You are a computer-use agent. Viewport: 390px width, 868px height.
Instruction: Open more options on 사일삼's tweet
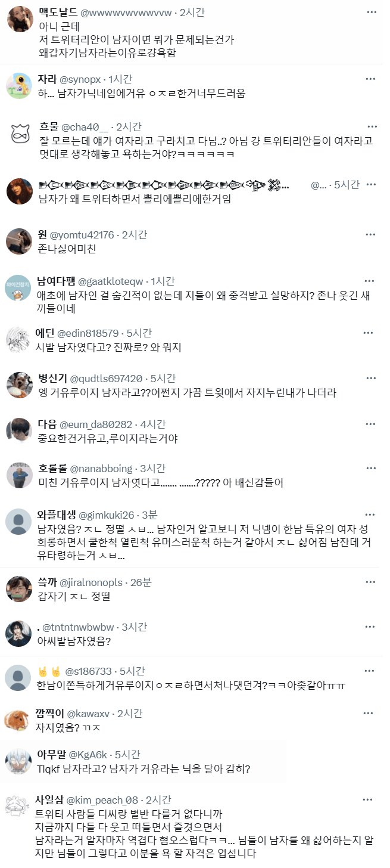[x=370, y=799]
